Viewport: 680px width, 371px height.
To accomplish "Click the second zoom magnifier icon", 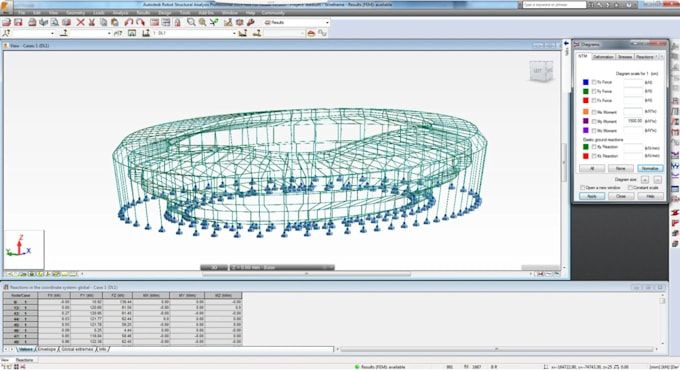I will [x=203, y=22].
